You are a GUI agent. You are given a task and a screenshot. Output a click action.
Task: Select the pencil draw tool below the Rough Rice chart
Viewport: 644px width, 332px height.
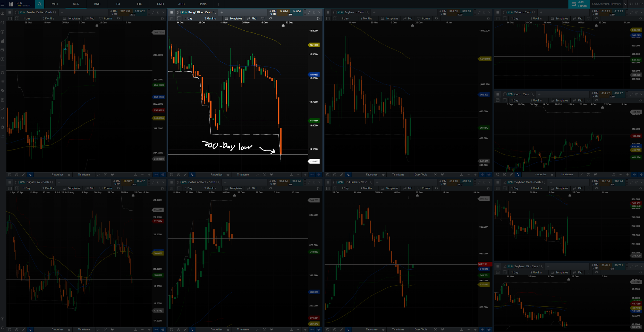pos(185,175)
